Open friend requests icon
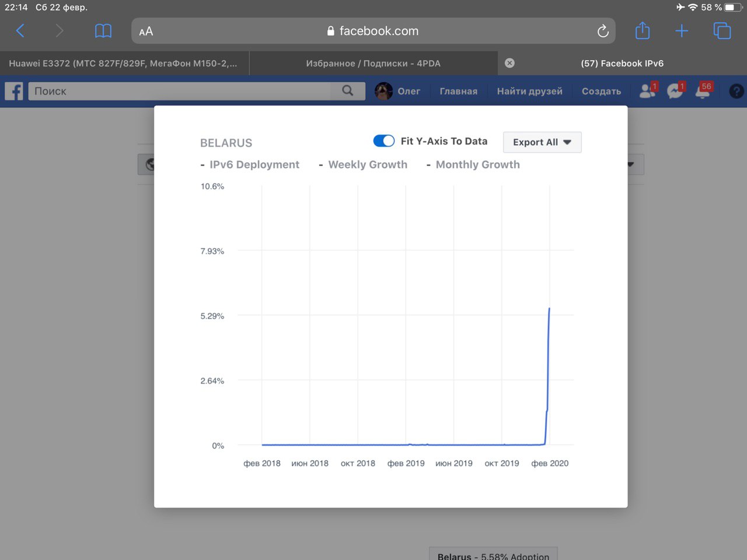 [647, 90]
